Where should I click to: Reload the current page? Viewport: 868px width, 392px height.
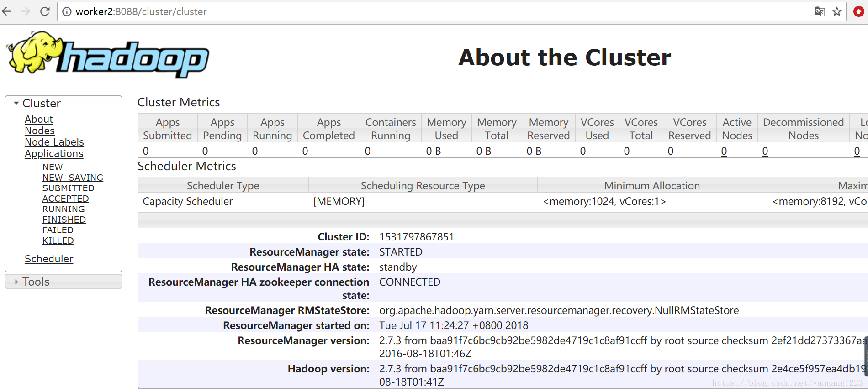(x=45, y=11)
